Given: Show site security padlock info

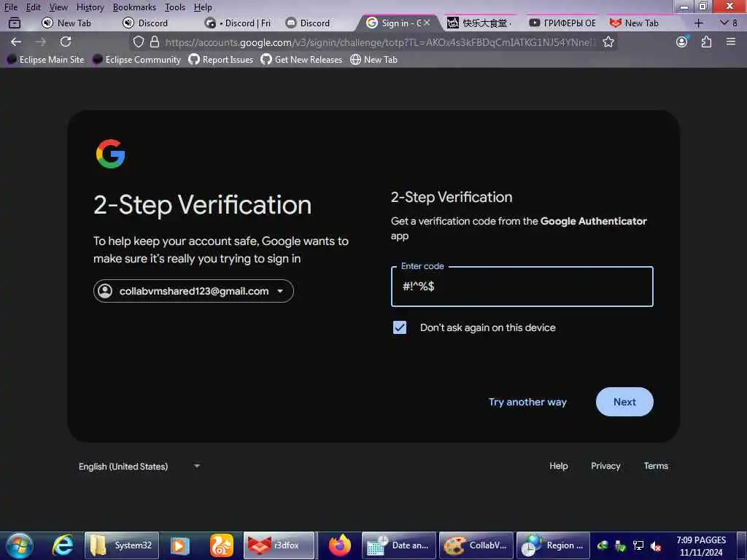Looking at the screenshot, I should tap(155, 42).
